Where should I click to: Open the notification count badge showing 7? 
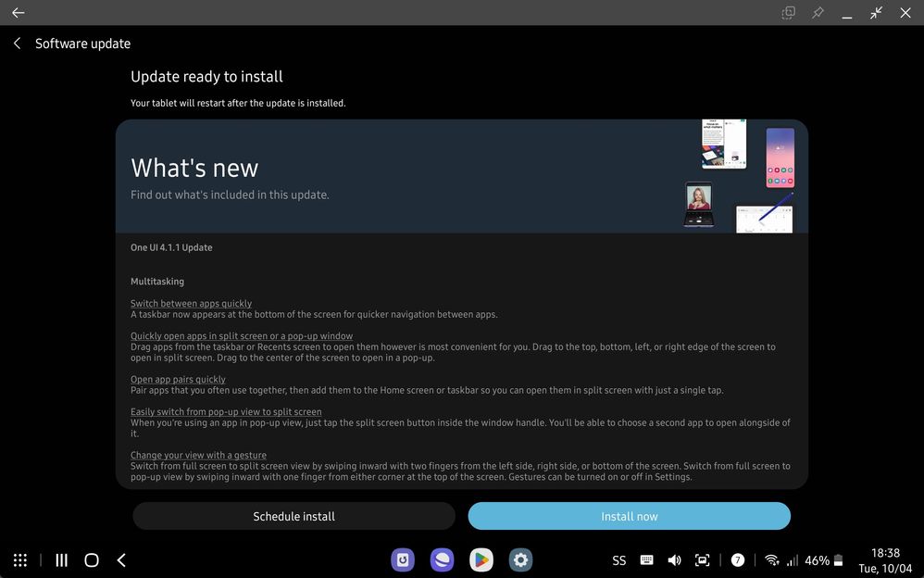coord(737,560)
